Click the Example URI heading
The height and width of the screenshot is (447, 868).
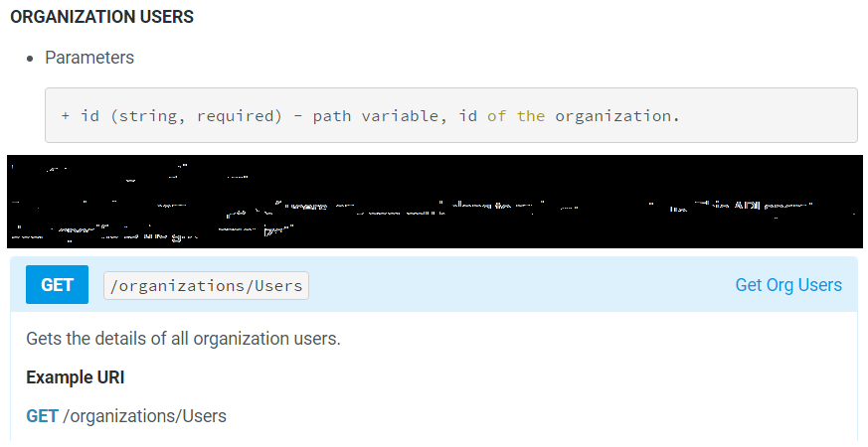click(x=75, y=377)
